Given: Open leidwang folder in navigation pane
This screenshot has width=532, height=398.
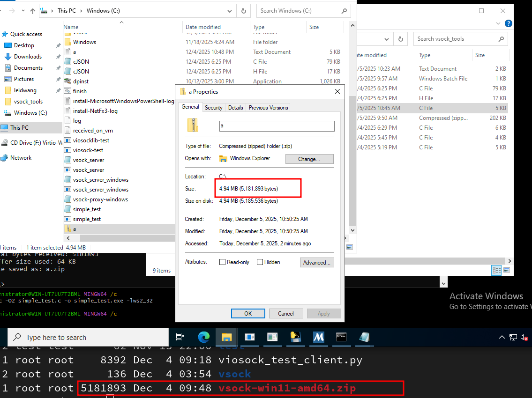Looking at the screenshot, I should tap(25, 90).
